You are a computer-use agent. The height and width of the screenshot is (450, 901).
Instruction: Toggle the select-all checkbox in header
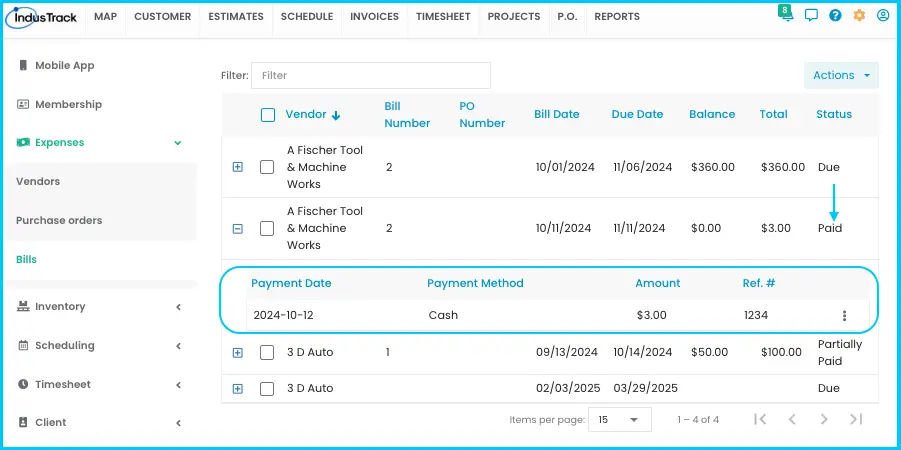tap(268, 115)
